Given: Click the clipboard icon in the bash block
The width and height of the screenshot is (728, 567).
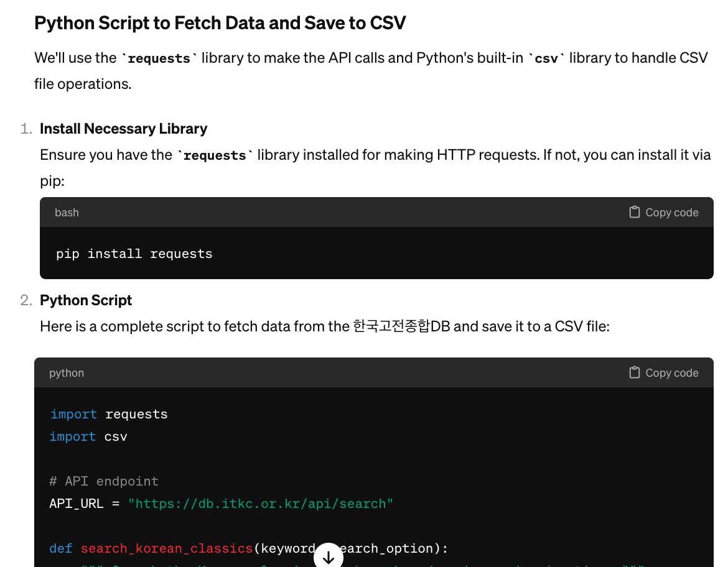Looking at the screenshot, I should tap(635, 212).
